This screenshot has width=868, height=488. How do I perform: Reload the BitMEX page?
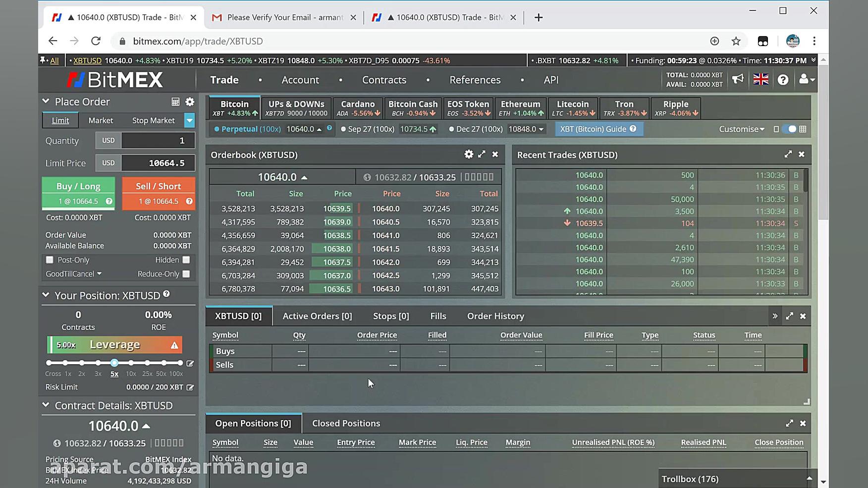pyautogui.click(x=96, y=41)
